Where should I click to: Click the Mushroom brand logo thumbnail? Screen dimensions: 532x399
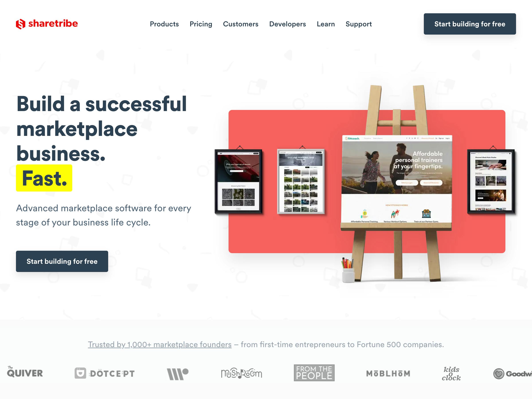click(x=241, y=372)
